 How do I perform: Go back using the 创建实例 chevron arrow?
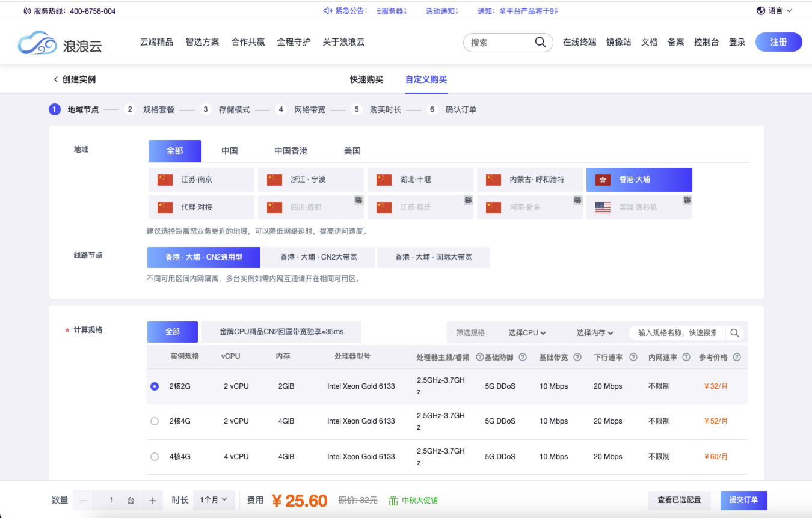pyautogui.click(x=56, y=79)
